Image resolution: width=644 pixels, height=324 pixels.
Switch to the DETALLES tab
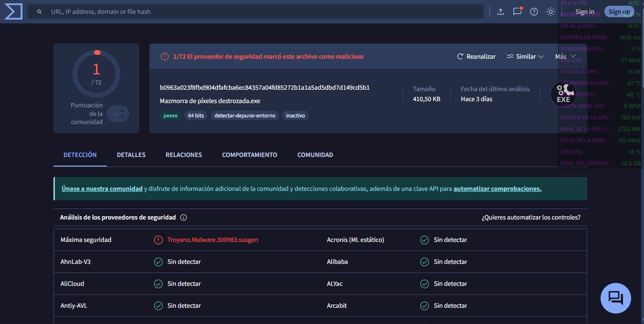(131, 155)
